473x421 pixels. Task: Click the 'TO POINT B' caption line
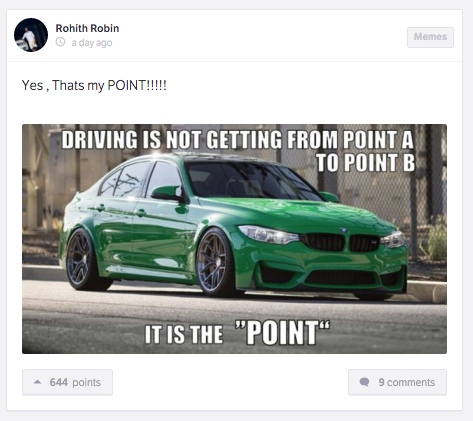(366, 163)
